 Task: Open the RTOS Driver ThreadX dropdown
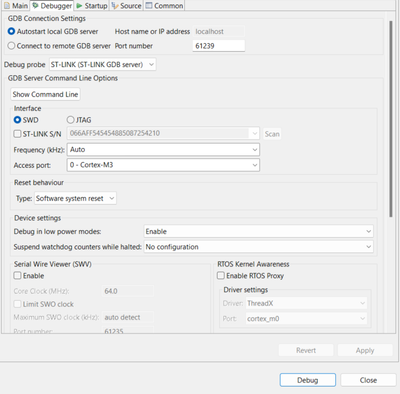click(x=306, y=303)
